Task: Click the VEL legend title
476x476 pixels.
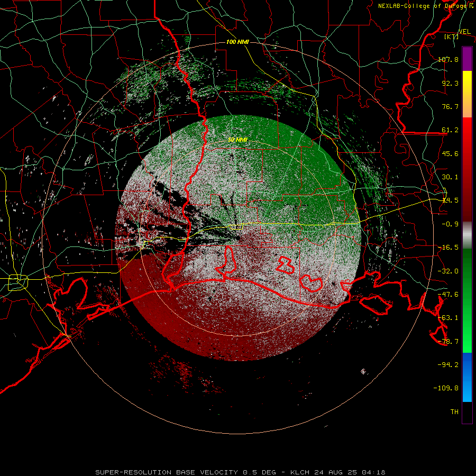Action: 464,32
